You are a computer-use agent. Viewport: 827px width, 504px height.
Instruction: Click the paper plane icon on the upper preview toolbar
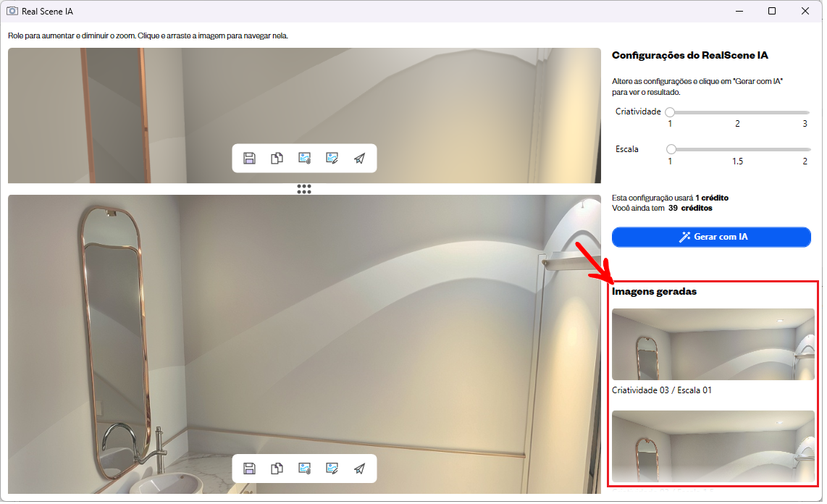pyautogui.click(x=359, y=158)
